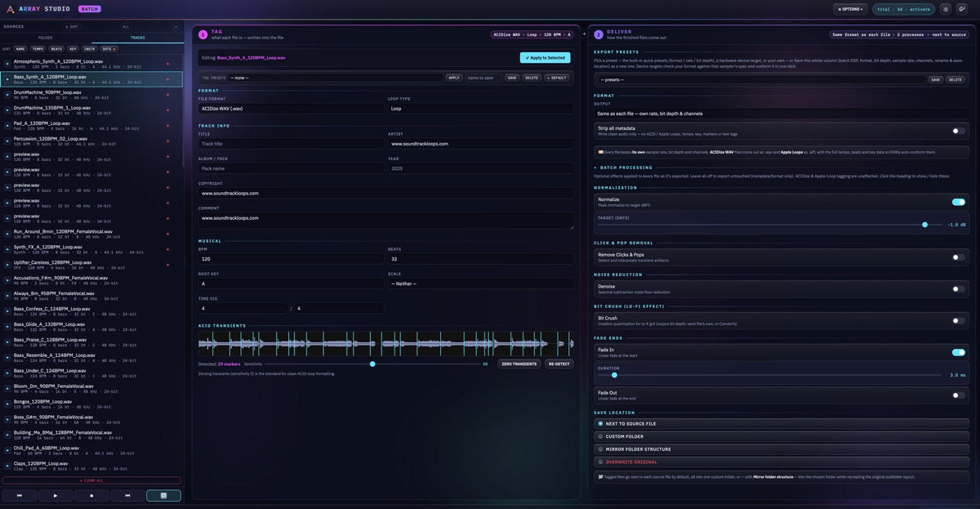Play the DrumMachine_135BPM_1_Loop.wav preview
This screenshot has width=980, height=509.
7,110
